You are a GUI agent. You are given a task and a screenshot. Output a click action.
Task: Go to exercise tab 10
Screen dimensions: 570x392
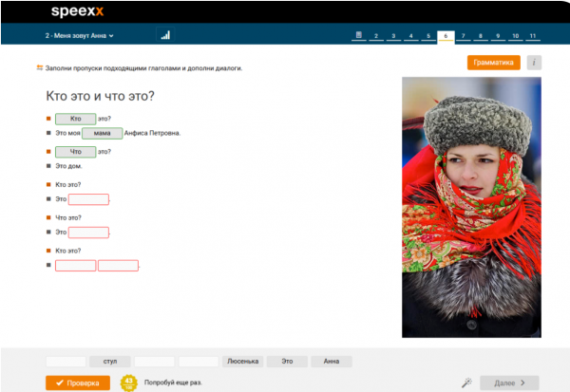516,36
